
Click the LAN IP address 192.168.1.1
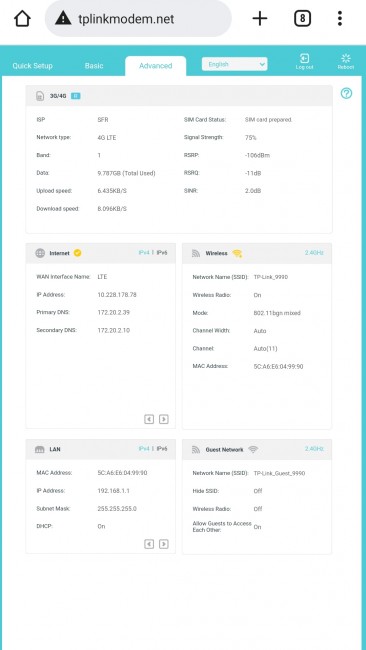point(114,491)
